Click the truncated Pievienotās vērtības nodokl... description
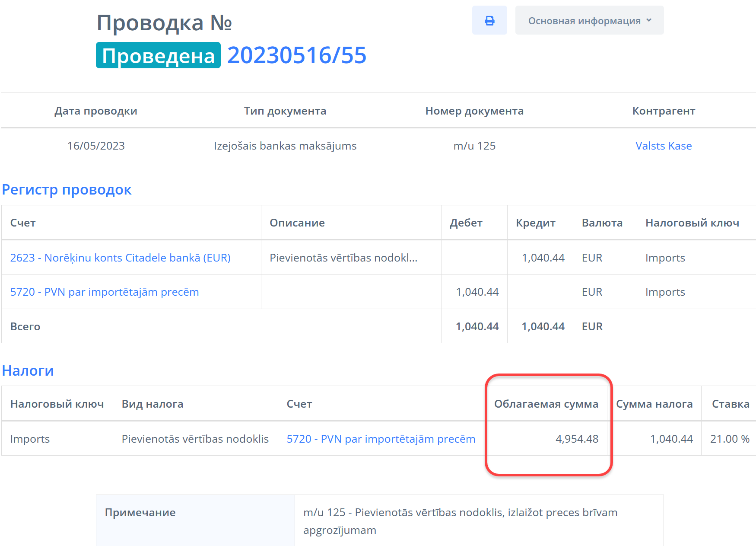Image resolution: width=756 pixels, height=546 pixels. coord(343,258)
